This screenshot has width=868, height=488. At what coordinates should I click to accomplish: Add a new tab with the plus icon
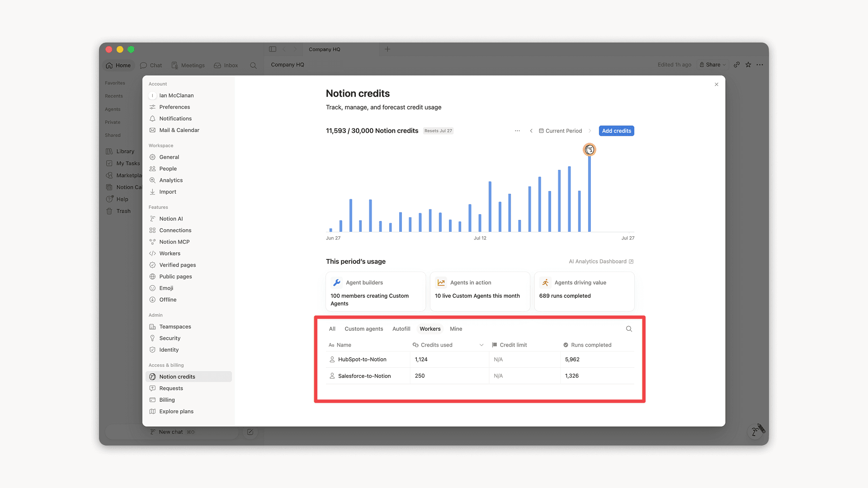click(387, 49)
